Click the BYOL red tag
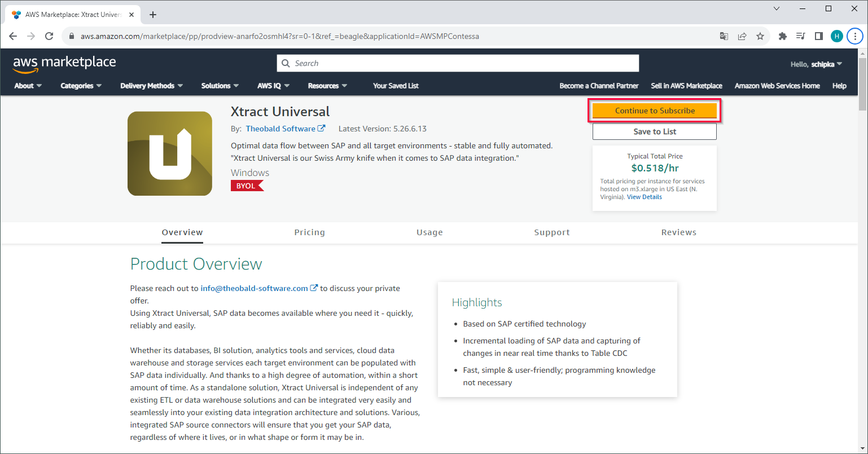This screenshot has height=454, width=868. click(x=247, y=186)
